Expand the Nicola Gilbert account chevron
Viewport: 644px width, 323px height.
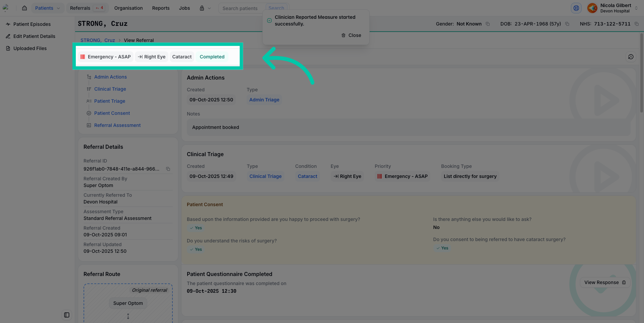pyautogui.click(x=636, y=8)
